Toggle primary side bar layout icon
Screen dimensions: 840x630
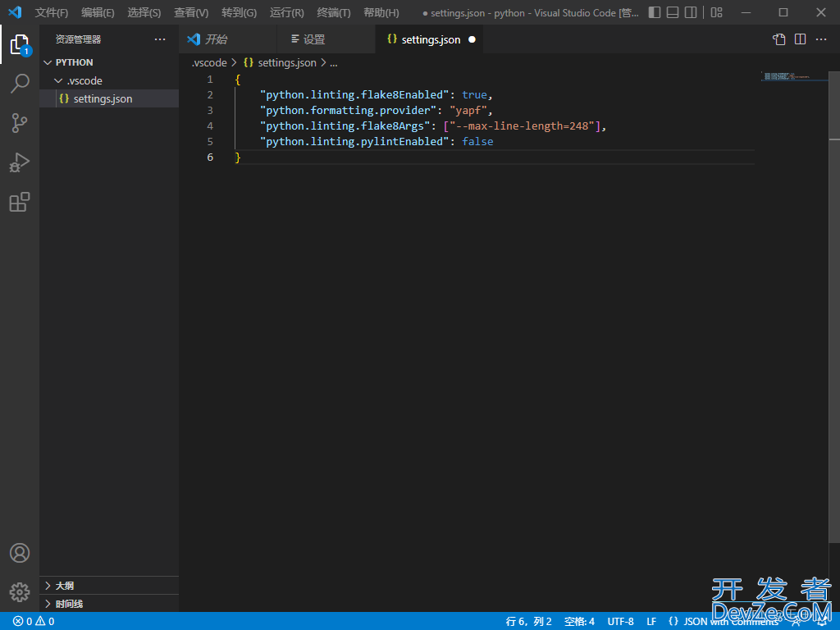click(x=654, y=12)
